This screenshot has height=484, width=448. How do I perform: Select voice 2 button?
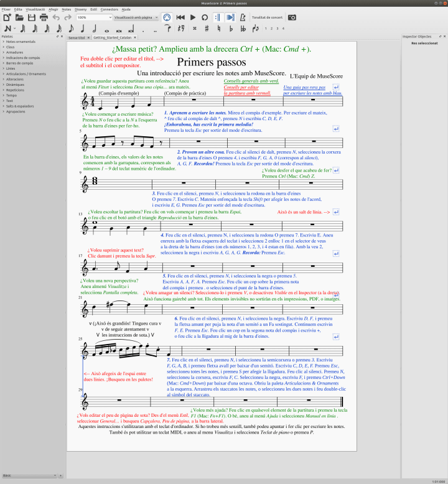click(x=271, y=29)
